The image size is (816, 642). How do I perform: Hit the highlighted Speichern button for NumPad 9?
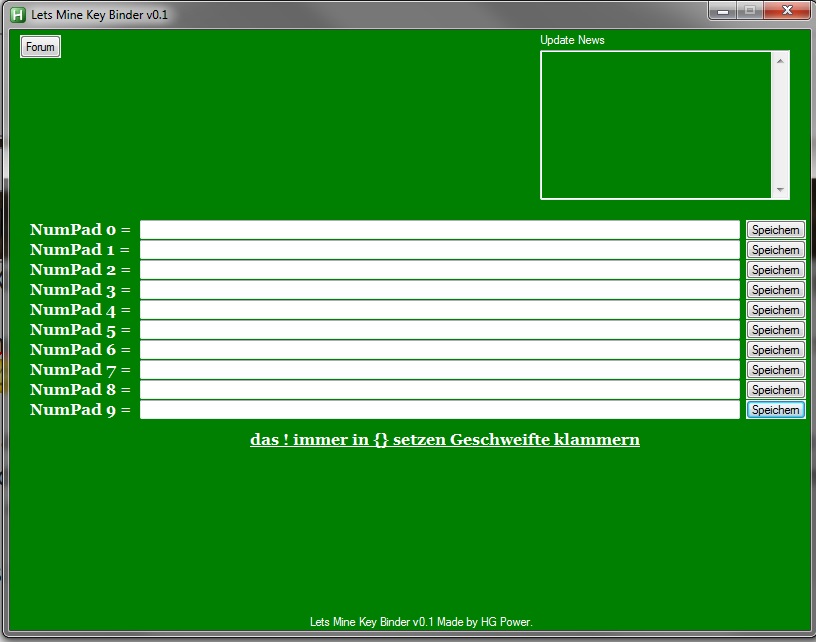click(x=775, y=410)
